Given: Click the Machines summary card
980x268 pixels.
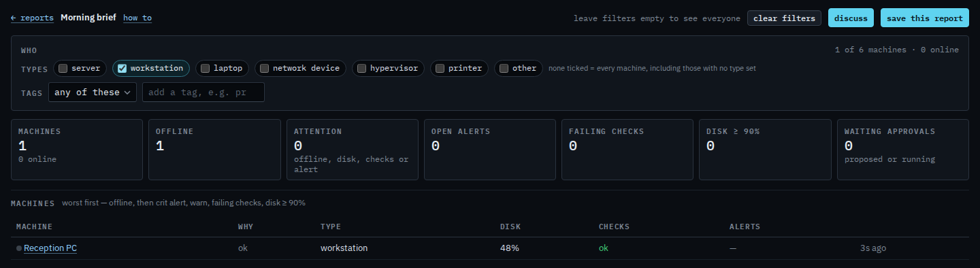Looking at the screenshot, I should coord(77,150).
